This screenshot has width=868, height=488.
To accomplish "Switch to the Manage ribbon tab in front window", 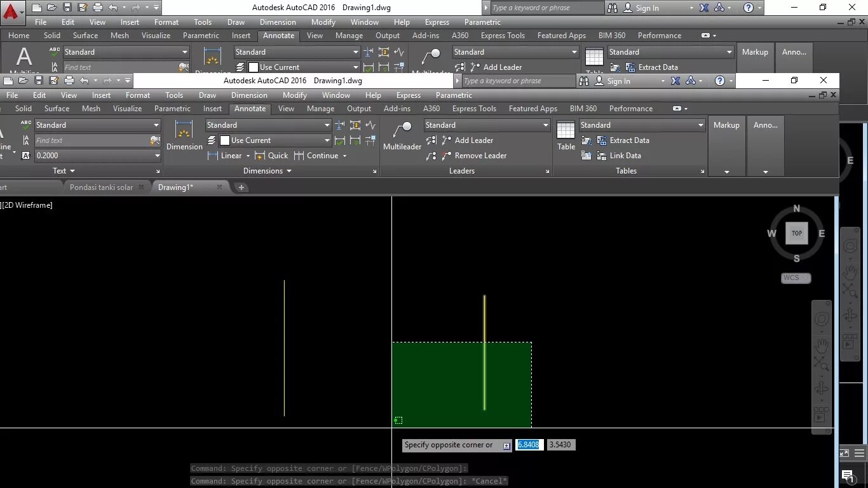I will point(320,109).
